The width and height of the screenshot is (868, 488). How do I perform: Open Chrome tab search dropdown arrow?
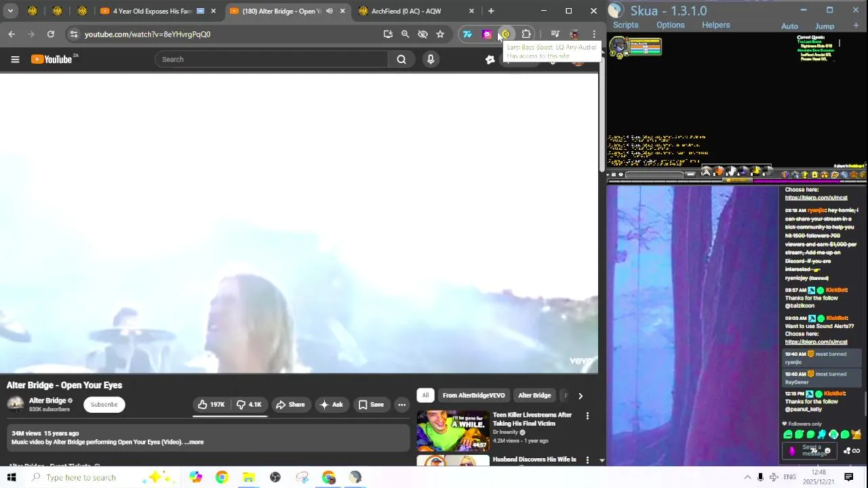point(11,11)
